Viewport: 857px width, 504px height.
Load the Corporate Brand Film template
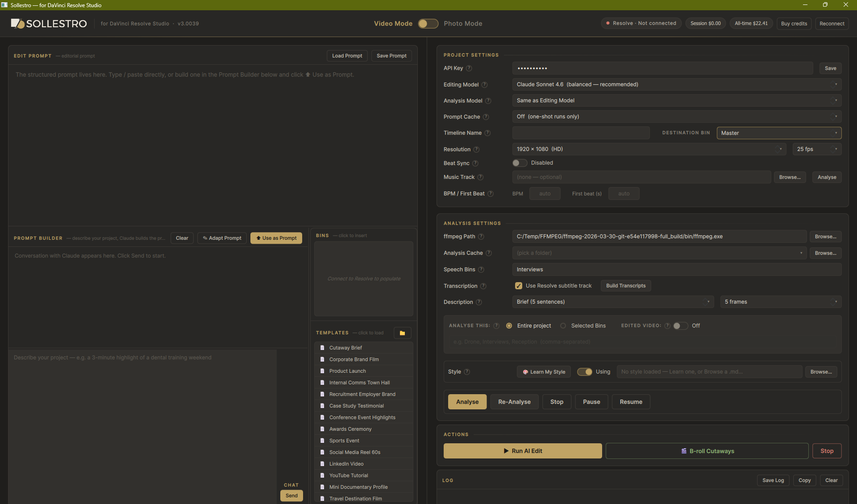[364, 359]
